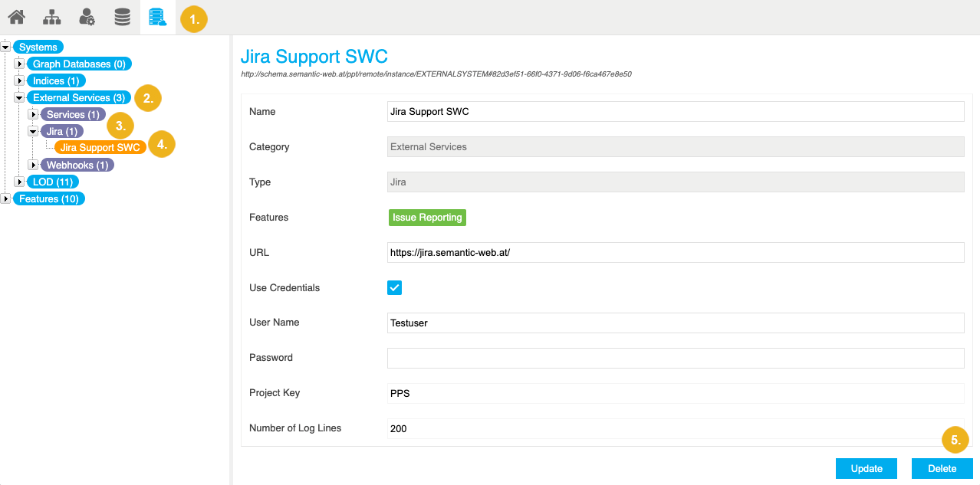Expand the Webhooks (1) node
The width and height of the screenshot is (980, 485).
click(33, 165)
